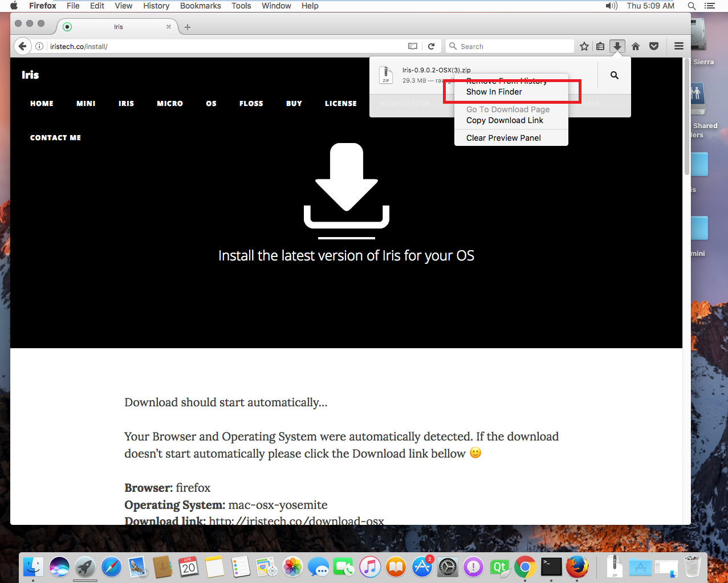
Task: Open the OS navigation link
Action: click(x=212, y=104)
